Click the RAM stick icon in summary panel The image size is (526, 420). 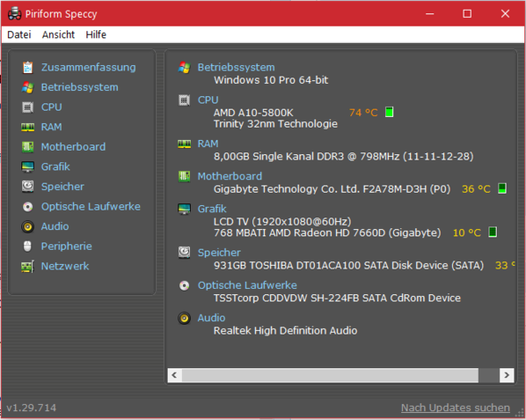pyautogui.click(x=185, y=144)
